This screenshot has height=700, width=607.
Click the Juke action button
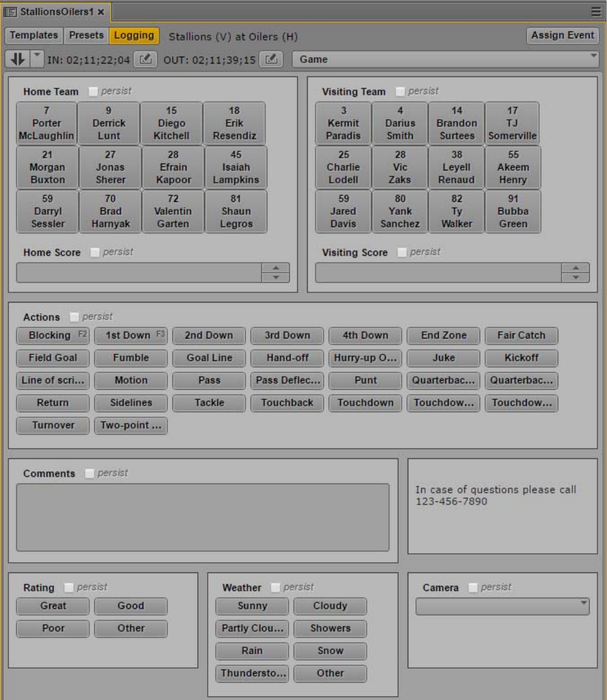coord(443,358)
